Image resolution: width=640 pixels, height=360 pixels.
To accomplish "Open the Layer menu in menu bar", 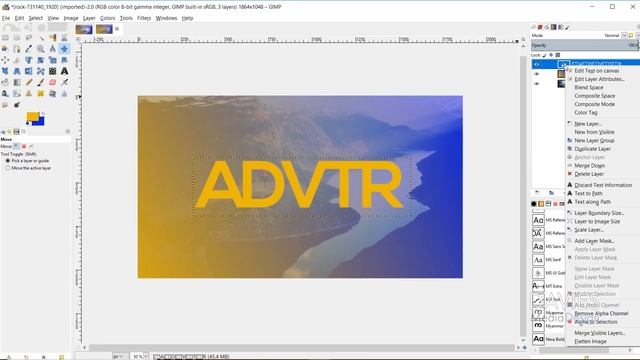I will 89,18.
